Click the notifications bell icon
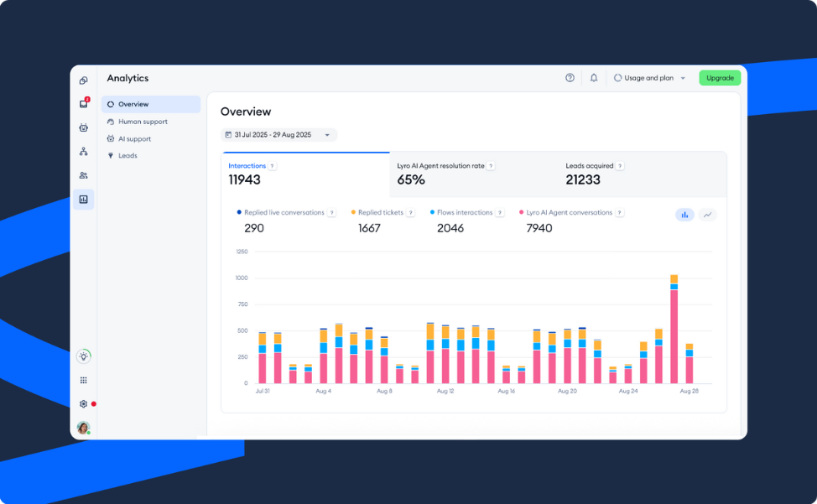Screen dimensions: 817x504 tap(594, 78)
